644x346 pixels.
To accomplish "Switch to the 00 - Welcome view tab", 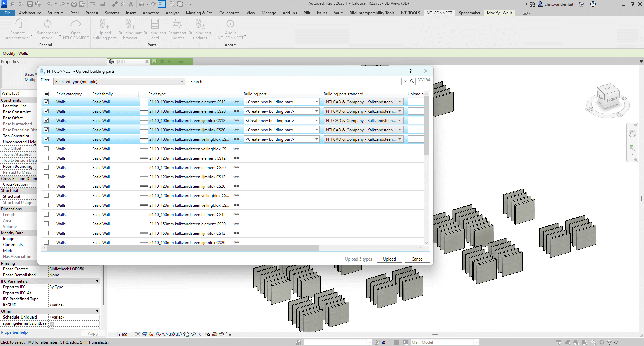I will pyautogui.click(x=172, y=61).
